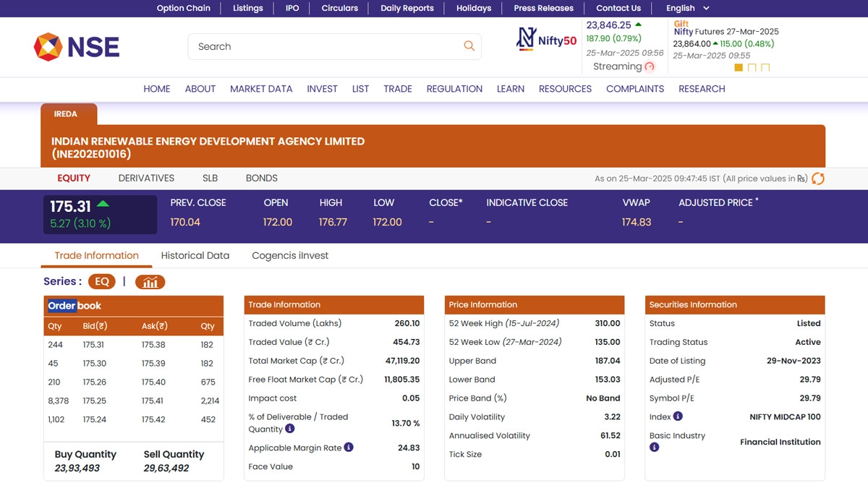Click the search magnifier icon
Screen dimensions: 868x488
[x=469, y=46]
